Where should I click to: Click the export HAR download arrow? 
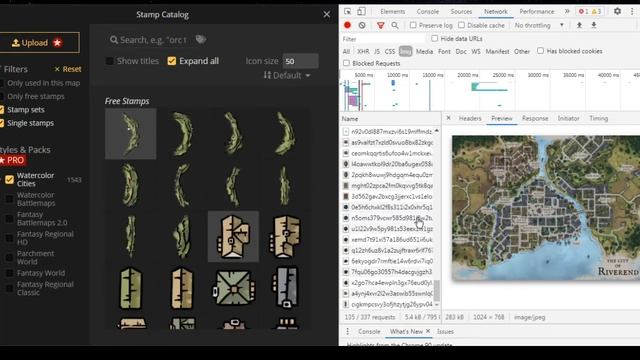pos(594,25)
